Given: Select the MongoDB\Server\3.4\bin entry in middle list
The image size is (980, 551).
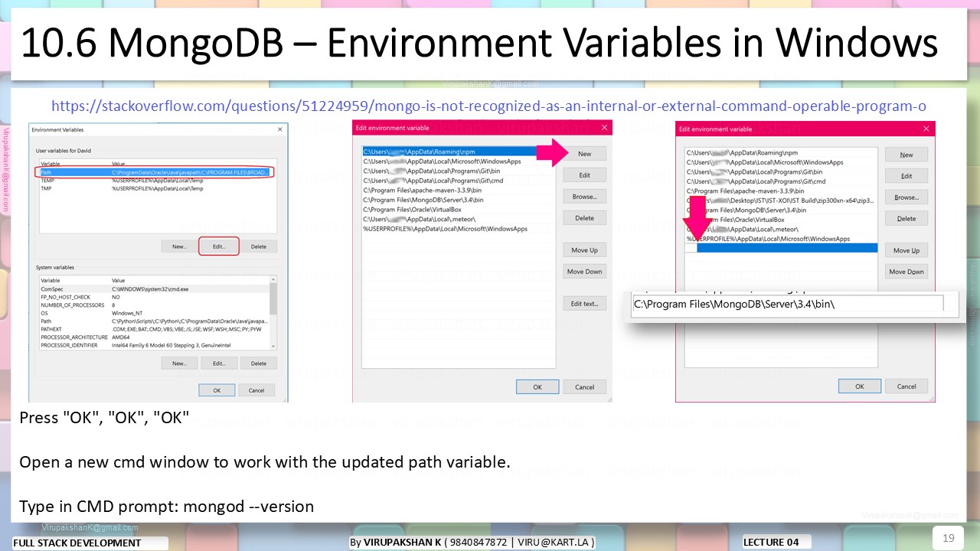Looking at the screenshot, I should [423, 199].
